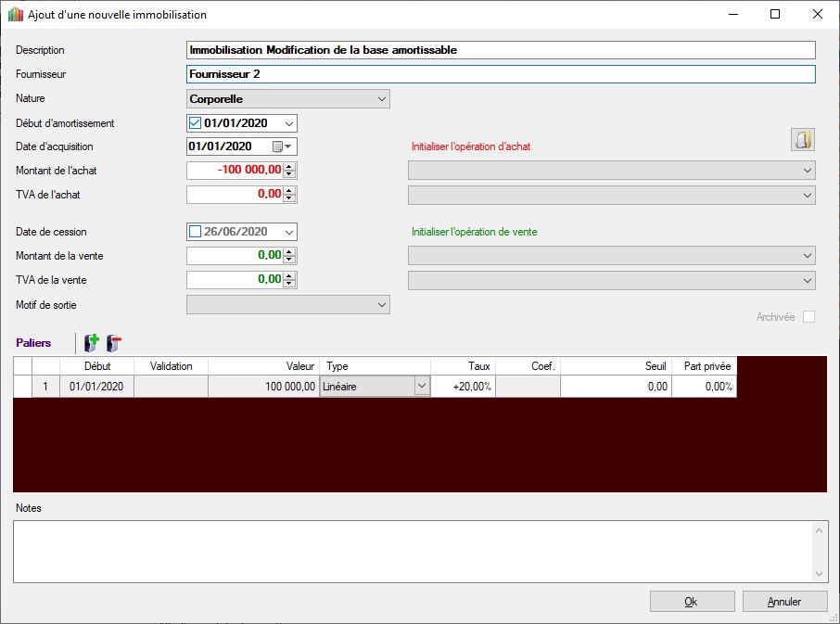Viewport: 840px width, 624px height.
Task: Click the application icon in the title bar
Action: click(15, 15)
